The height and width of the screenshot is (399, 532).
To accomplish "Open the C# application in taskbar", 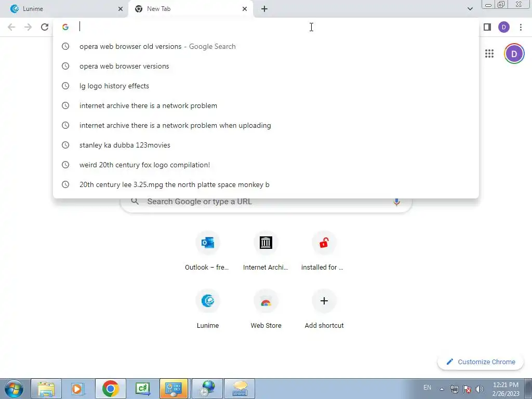I will coord(142,389).
